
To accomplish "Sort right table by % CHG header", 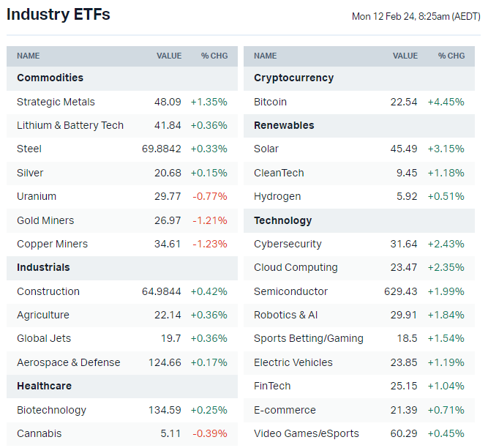I will (x=451, y=56).
